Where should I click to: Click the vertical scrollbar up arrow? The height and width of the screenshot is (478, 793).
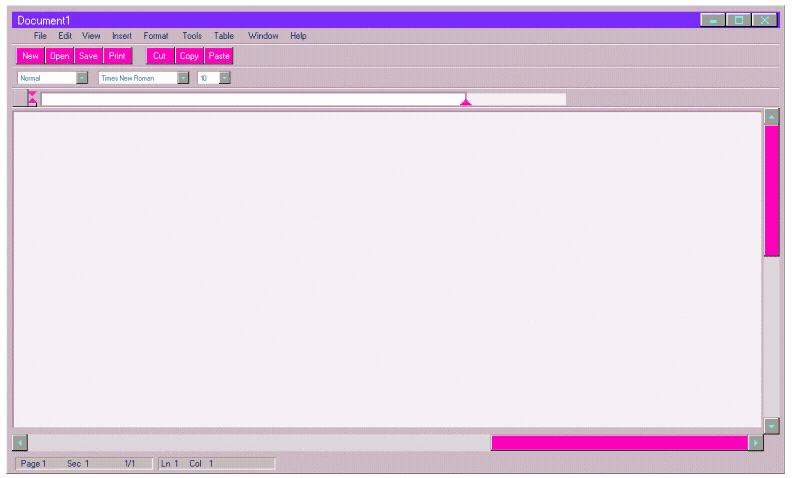[x=771, y=117]
